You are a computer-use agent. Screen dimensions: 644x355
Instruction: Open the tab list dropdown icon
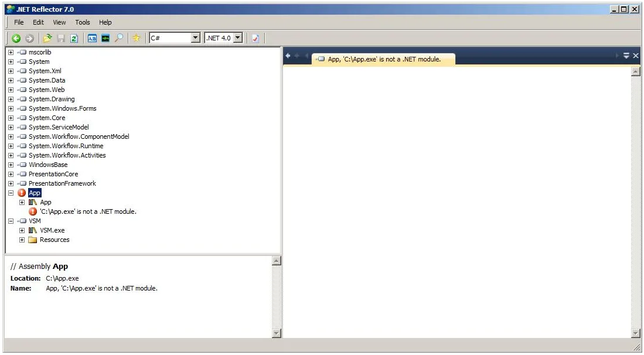pos(626,56)
